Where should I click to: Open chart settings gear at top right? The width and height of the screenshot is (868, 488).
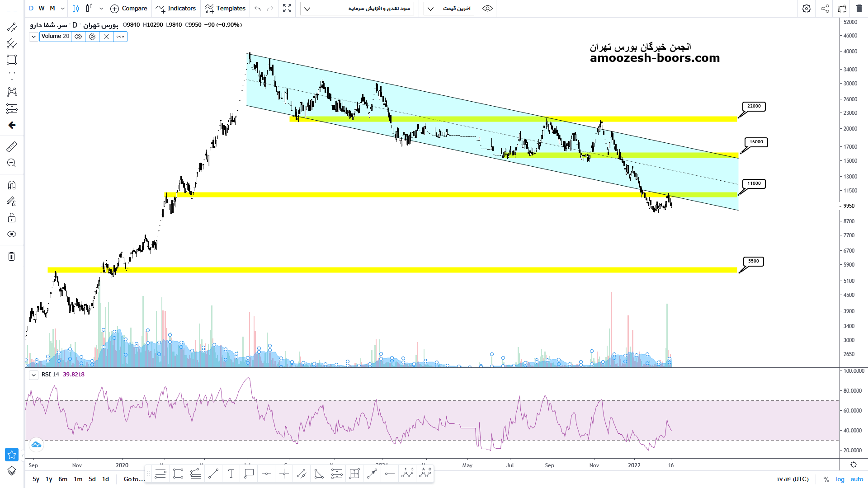[x=806, y=9]
